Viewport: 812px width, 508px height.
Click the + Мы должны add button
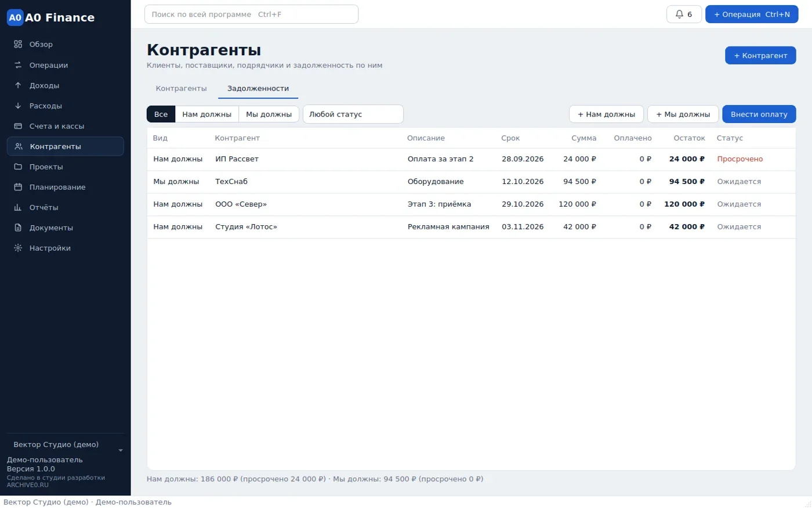683,114
